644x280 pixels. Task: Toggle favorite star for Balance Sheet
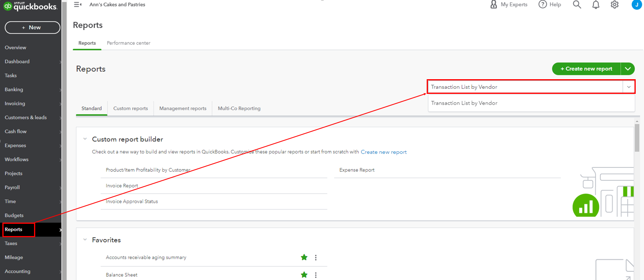[304, 275]
